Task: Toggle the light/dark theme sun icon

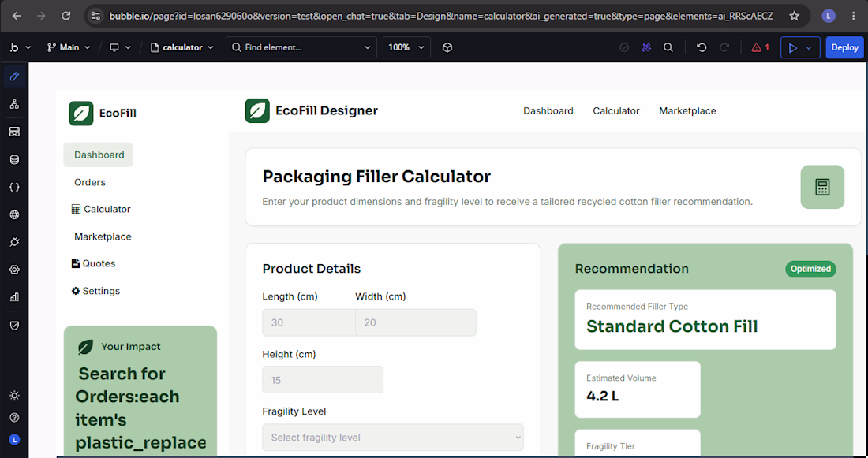Action: click(14, 396)
